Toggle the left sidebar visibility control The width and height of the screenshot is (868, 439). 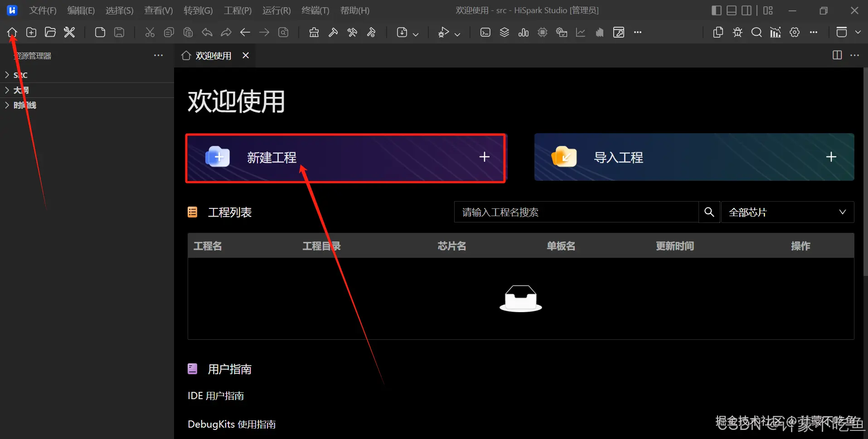717,10
